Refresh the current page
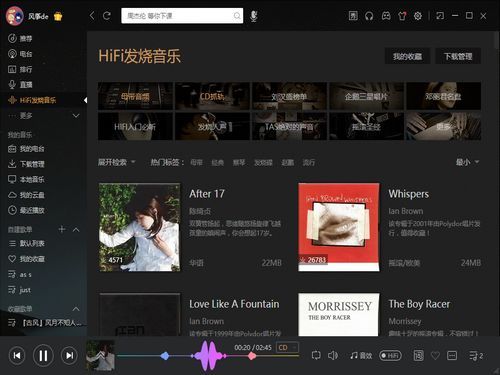This screenshot has width=500, height=375. click(107, 16)
